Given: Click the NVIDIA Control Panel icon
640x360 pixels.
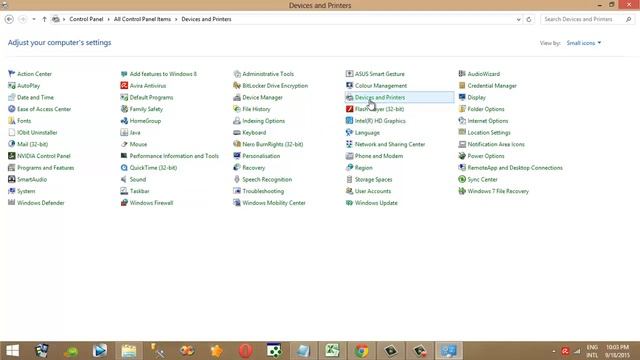Looking at the screenshot, I should [11, 156].
